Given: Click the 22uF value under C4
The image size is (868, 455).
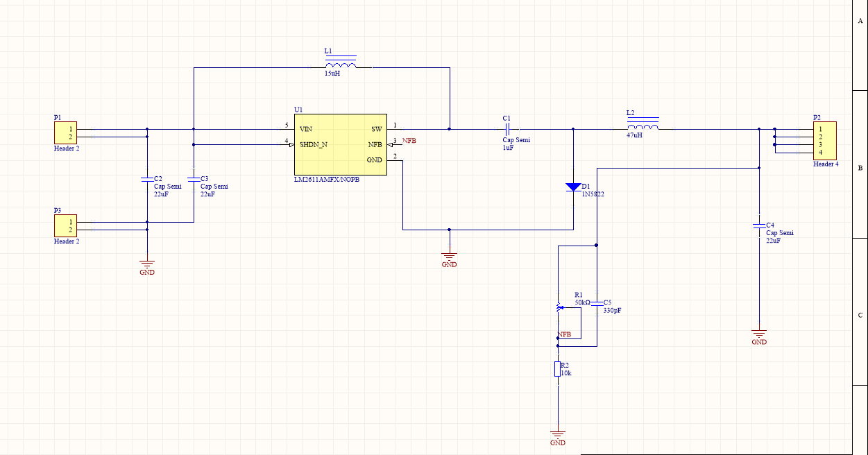Looking at the screenshot, I should (774, 241).
